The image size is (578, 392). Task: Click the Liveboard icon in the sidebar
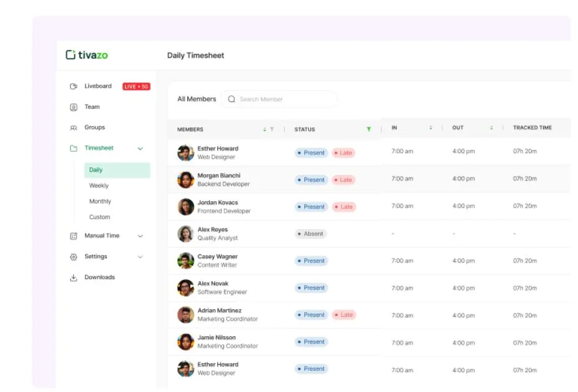pyautogui.click(x=73, y=86)
